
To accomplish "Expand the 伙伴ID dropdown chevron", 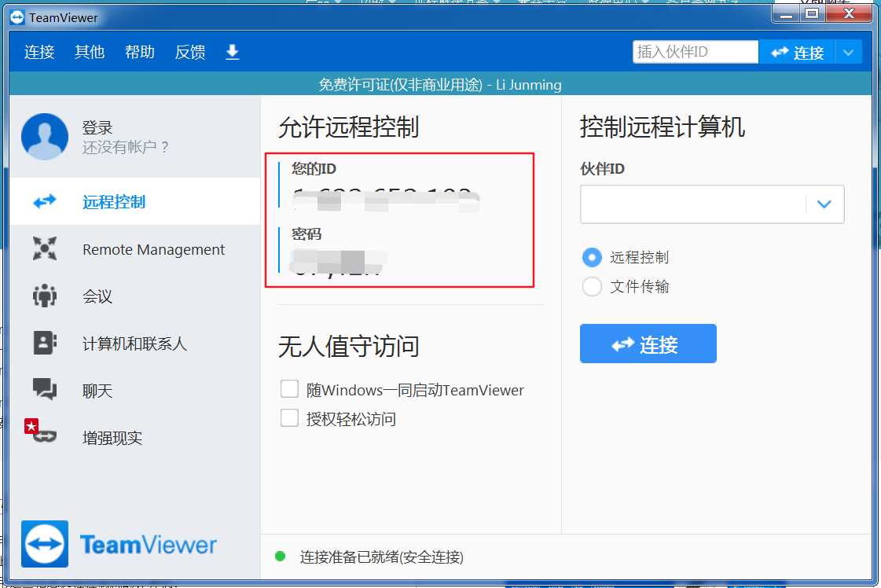I will click(x=824, y=204).
